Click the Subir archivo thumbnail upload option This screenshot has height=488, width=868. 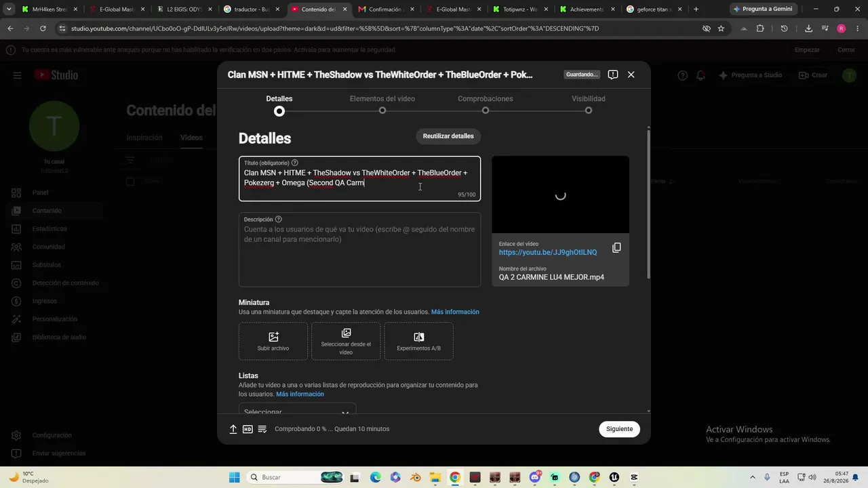[273, 341]
